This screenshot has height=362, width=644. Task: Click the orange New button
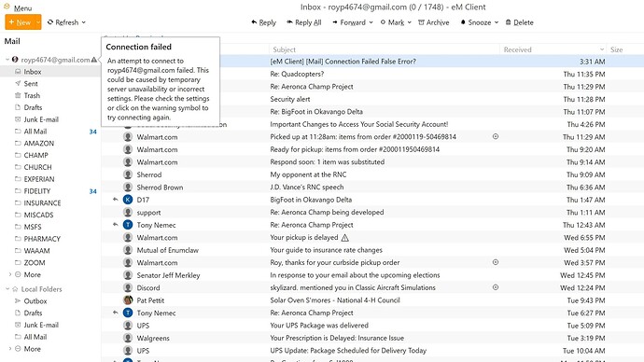[x=20, y=22]
